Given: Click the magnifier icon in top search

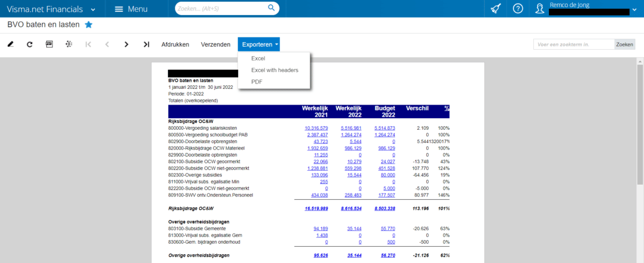Looking at the screenshot, I should point(271,8).
